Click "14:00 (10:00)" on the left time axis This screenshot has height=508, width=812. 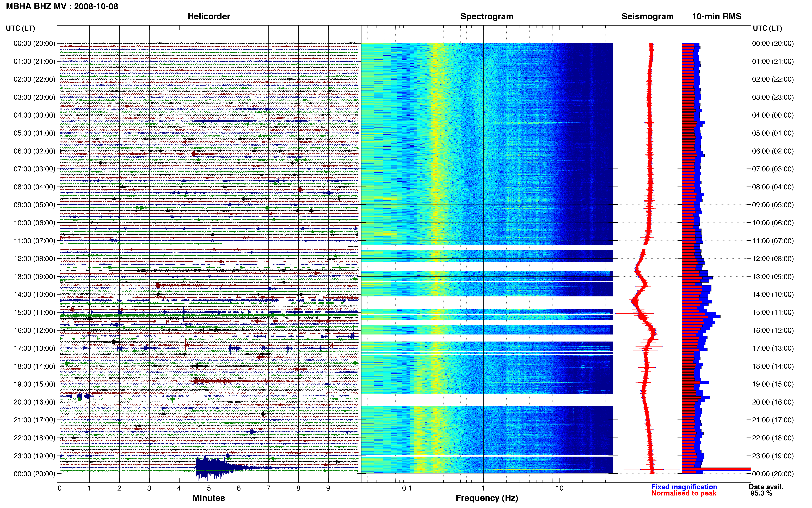click(34, 295)
